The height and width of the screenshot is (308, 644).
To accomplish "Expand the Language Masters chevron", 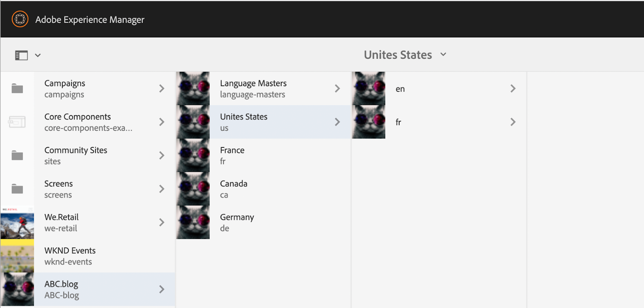I will [337, 89].
